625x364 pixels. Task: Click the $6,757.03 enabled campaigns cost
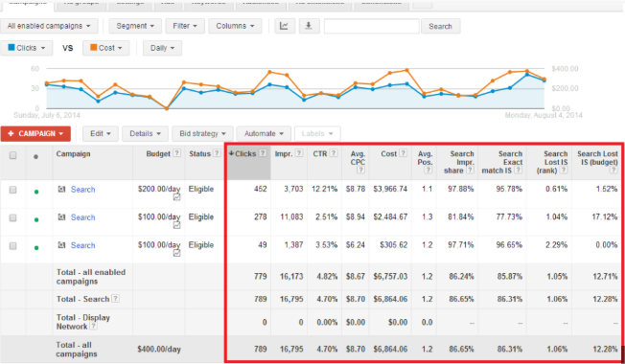(390, 276)
